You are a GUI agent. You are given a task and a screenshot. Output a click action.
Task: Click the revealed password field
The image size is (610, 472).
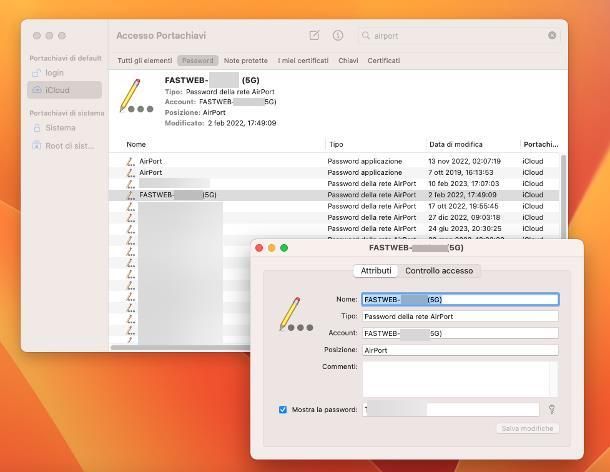click(451, 409)
